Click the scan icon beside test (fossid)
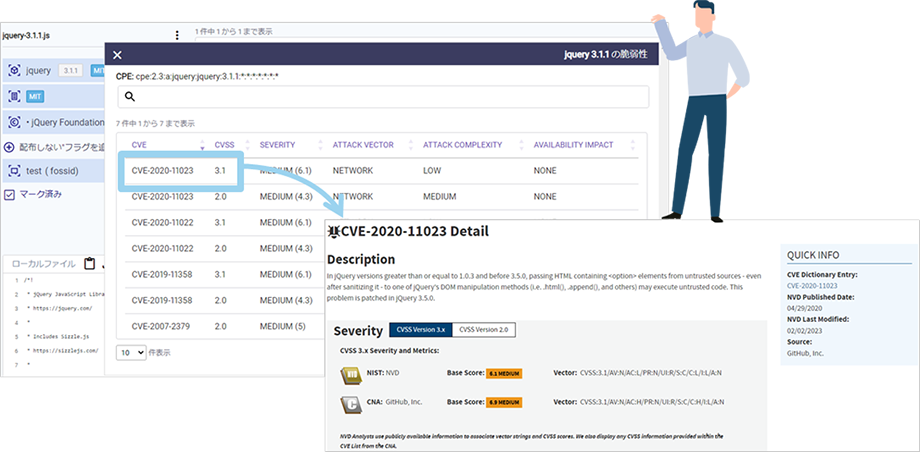920x452 pixels. [x=15, y=171]
